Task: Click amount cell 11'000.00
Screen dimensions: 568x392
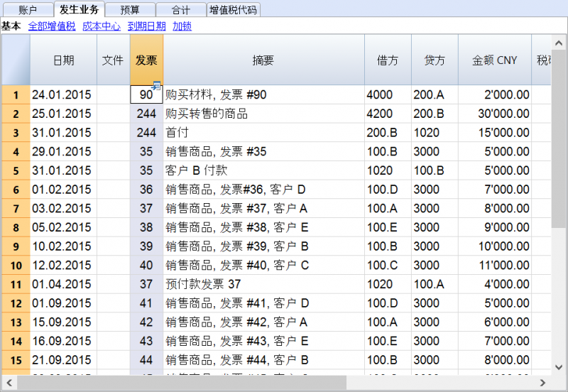Action: click(495, 265)
